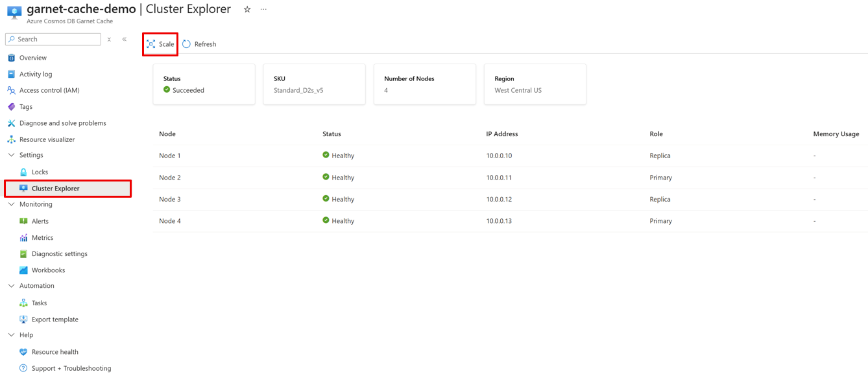Clear the search with the X icon
The image size is (868, 374).
point(109,40)
